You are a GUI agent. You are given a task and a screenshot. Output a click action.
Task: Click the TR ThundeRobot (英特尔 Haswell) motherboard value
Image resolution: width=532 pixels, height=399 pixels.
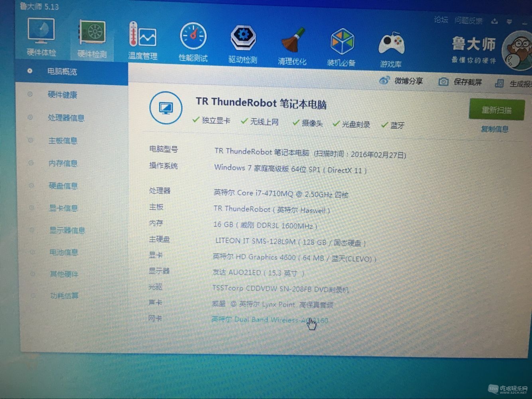pyautogui.click(x=272, y=209)
